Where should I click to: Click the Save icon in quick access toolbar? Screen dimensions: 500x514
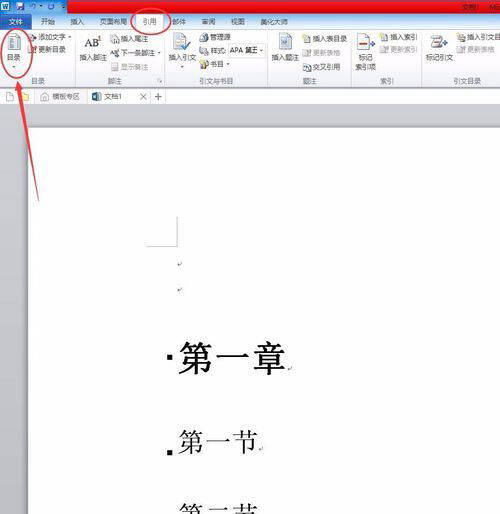point(20,6)
